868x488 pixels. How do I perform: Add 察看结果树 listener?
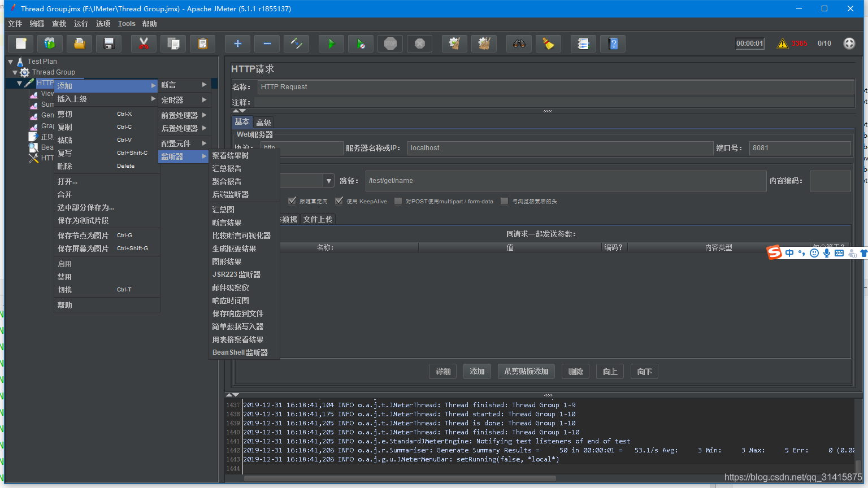[244, 155]
